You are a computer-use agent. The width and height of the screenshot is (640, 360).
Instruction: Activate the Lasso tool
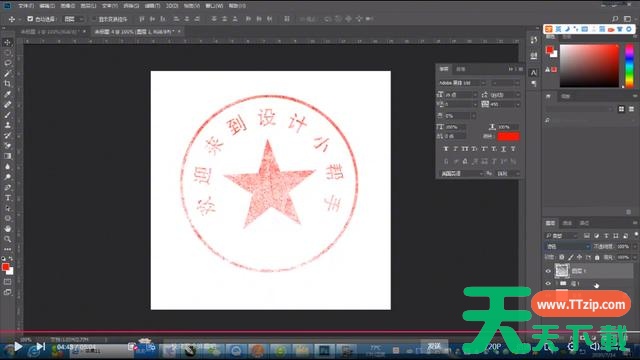8,63
